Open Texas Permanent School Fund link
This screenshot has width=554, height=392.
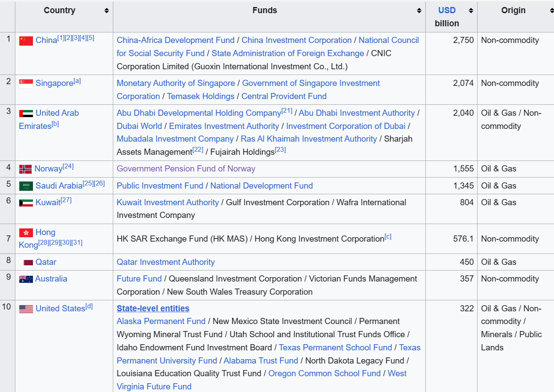point(335,348)
